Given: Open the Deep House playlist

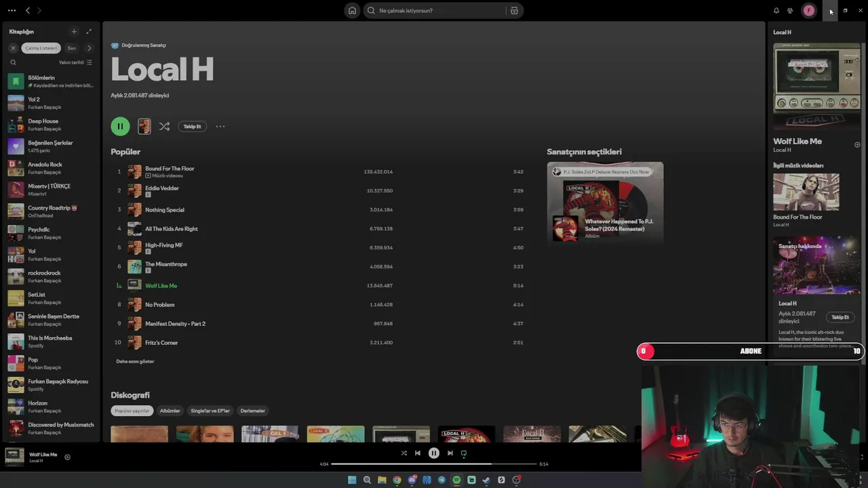Looking at the screenshot, I should pyautogui.click(x=51, y=125).
